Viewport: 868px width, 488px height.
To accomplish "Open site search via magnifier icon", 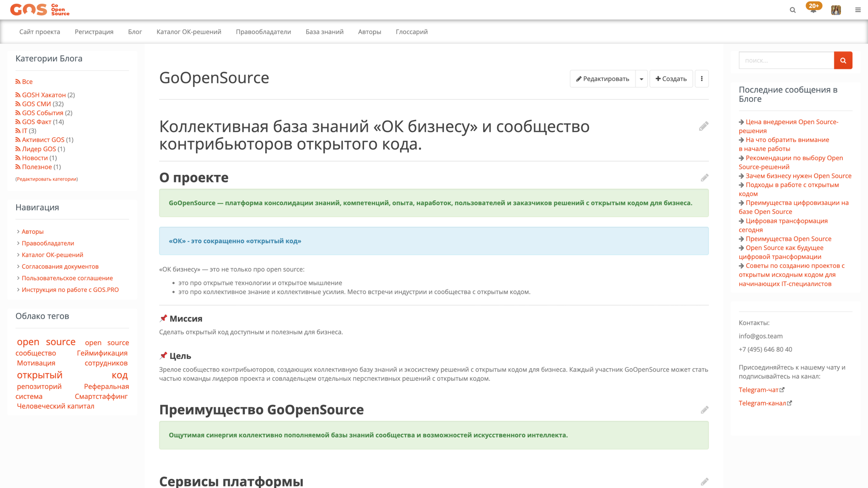I will [793, 10].
